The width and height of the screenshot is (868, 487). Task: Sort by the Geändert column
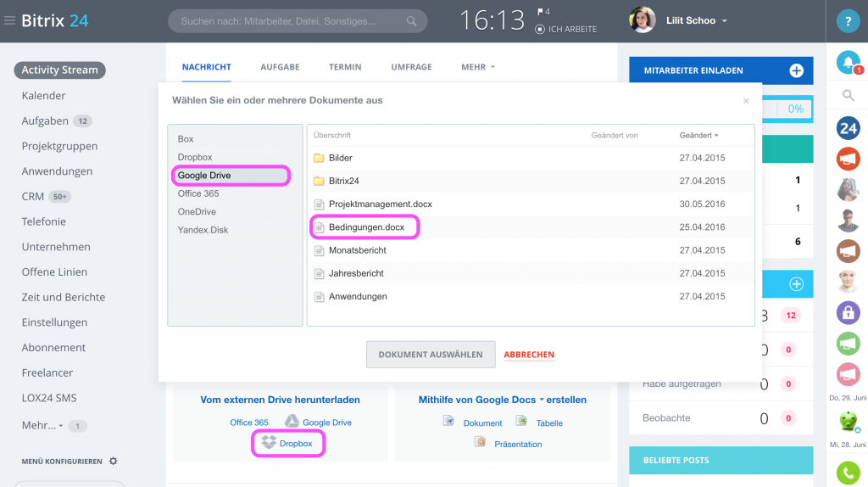point(698,135)
